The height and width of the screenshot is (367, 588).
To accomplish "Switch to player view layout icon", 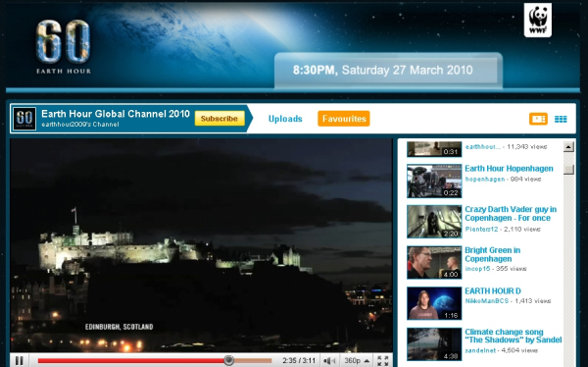I will click(538, 119).
